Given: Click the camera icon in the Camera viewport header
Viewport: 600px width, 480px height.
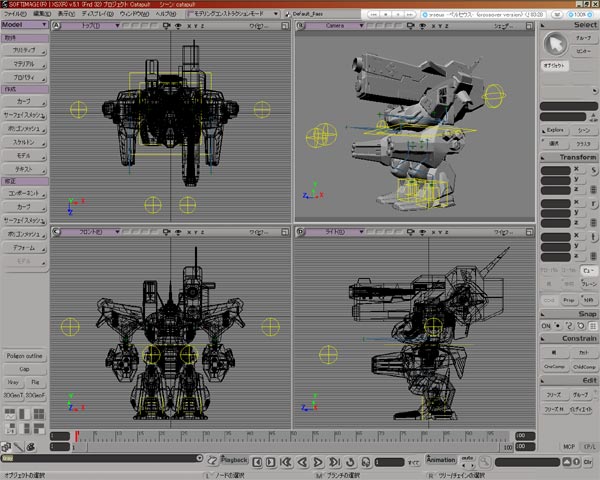Looking at the screenshot, I should click(x=411, y=26).
